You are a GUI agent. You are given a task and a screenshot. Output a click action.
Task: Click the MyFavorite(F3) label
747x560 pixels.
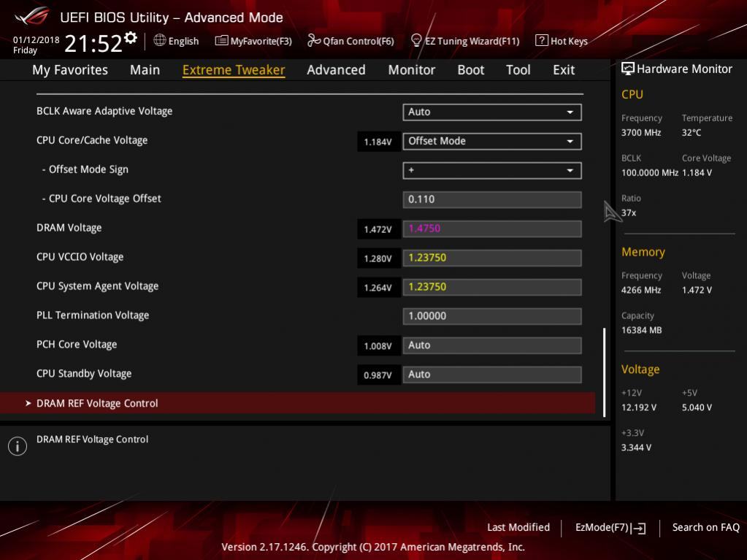261,42
